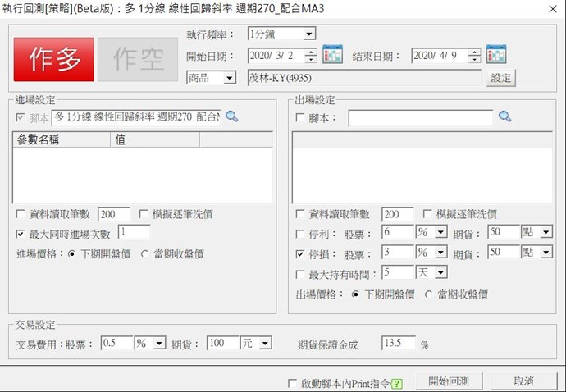Select exit price 當期收盤價 radio
The image size is (566, 392).
(428, 294)
